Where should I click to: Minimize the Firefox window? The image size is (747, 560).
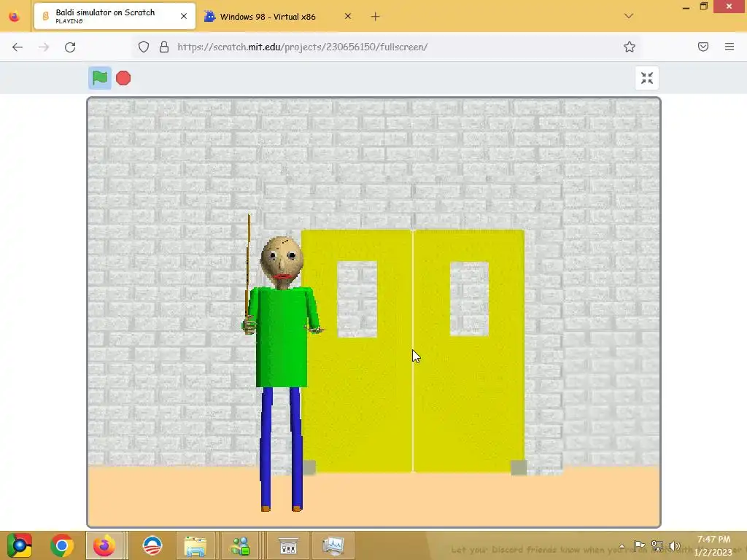(x=686, y=7)
